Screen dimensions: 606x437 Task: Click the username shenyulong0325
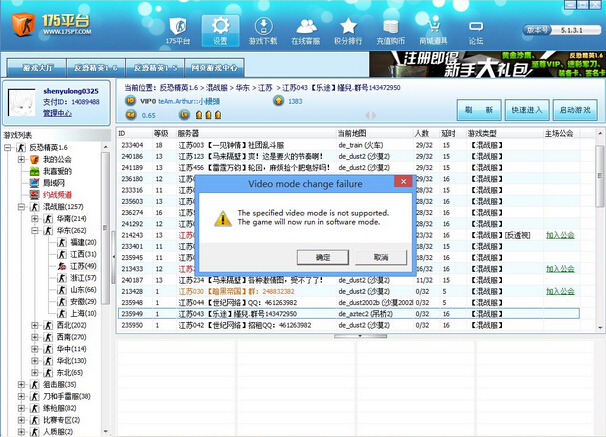(x=71, y=91)
